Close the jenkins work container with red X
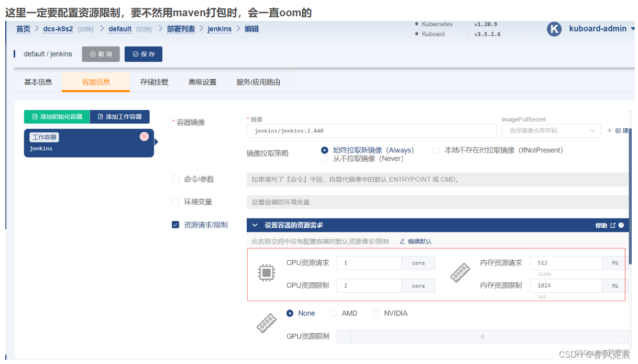This screenshot has width=638, height=364. [x=144, y=137]
